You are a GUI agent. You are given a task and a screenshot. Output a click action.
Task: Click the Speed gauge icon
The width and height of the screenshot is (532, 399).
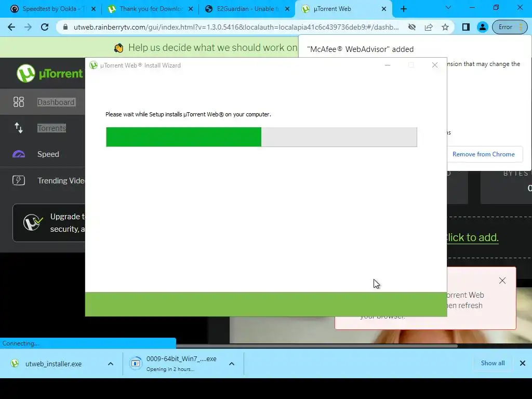point(19,154)
